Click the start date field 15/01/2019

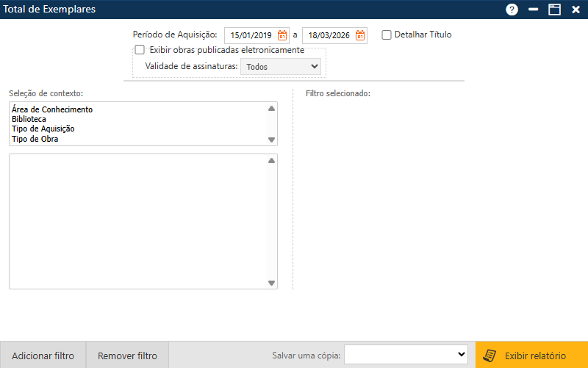pos(251,35)
